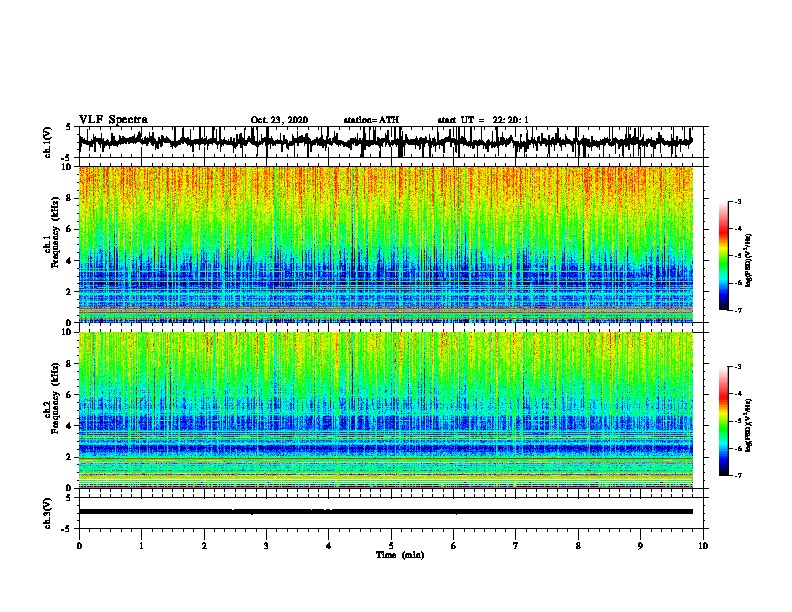Click the "ch.3(V)" axis label
This screenshot has width=792, height=612.
pyautogui.click(x=48, y=513)
